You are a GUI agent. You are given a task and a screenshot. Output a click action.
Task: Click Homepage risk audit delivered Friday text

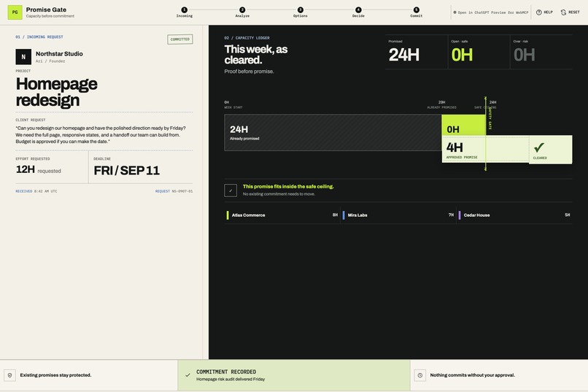231,380
